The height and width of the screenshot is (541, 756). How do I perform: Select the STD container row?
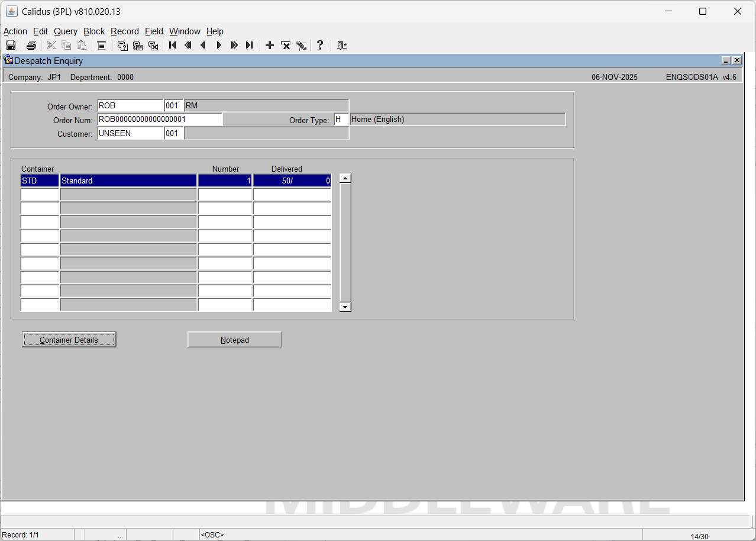[40, 181]
